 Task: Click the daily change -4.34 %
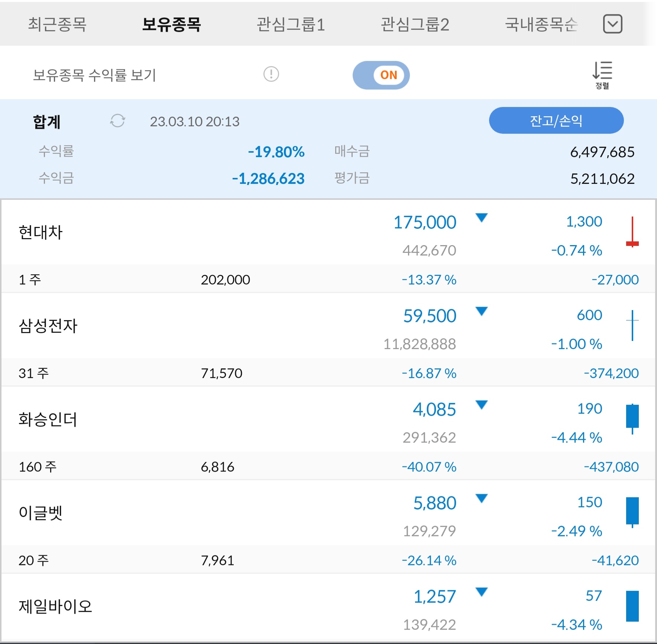[x=577, y=625]
